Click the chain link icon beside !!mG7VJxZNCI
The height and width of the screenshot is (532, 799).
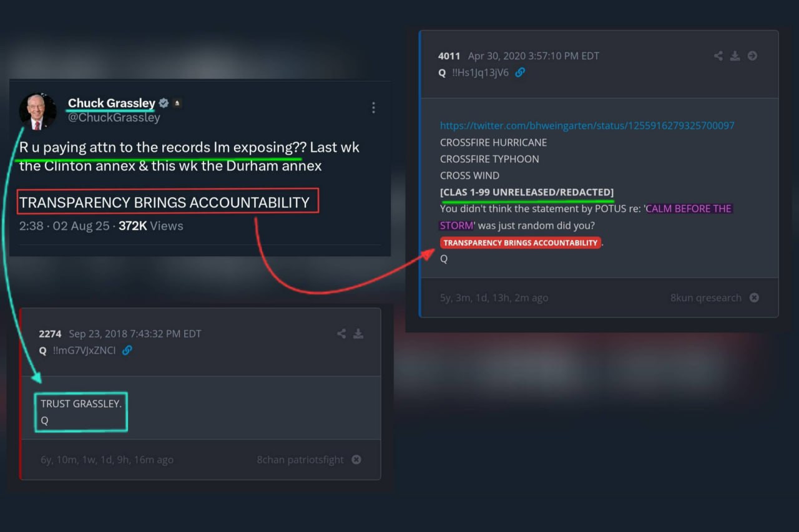pos(127,351)
